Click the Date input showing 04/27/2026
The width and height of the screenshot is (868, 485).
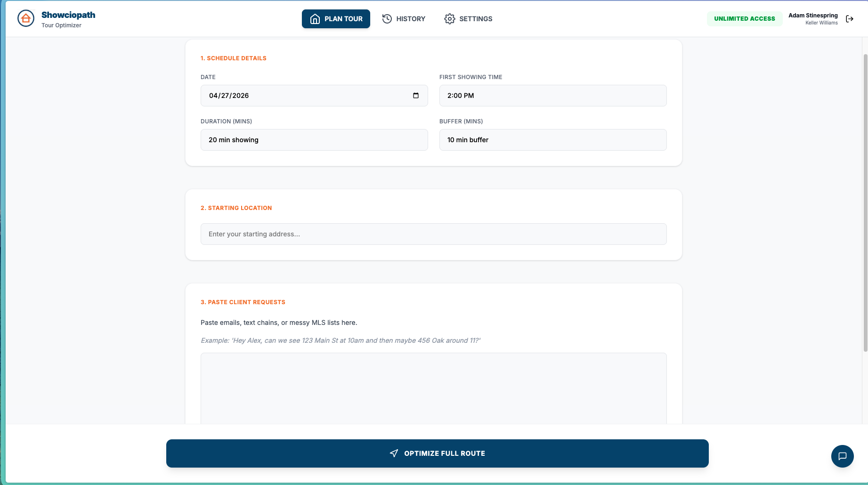[314, 96]
